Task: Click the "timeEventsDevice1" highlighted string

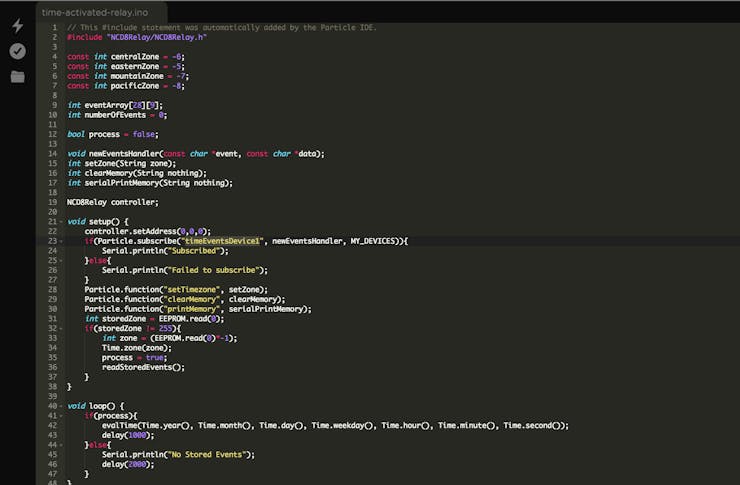Action: (221, 241)
